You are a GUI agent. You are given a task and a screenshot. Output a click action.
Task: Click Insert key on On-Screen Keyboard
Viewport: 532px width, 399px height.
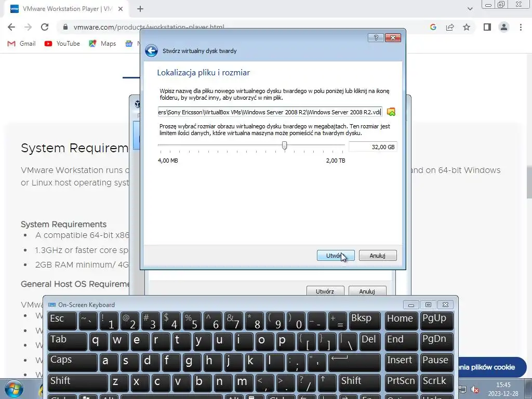pos(402,362)
